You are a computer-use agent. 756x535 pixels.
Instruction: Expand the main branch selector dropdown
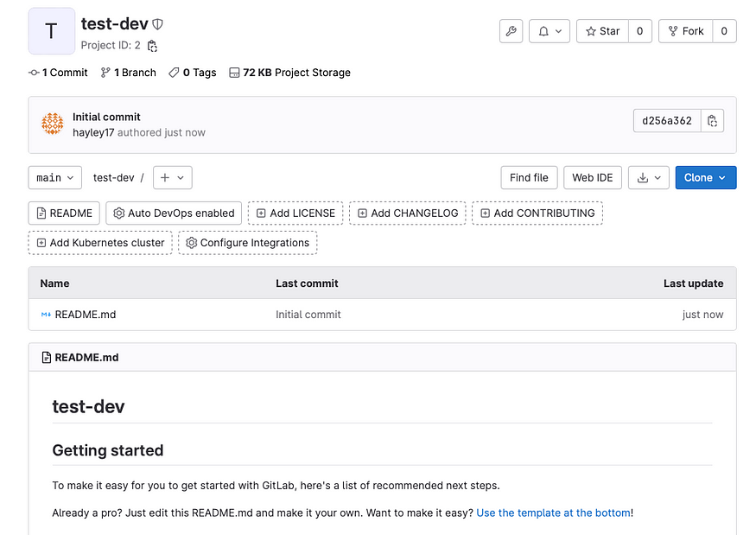(x=55, y=177)
